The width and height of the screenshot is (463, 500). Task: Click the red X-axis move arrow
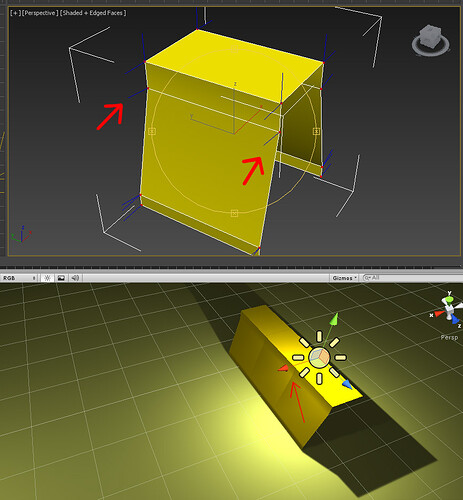pyautogui.click(x=283, y=368)
